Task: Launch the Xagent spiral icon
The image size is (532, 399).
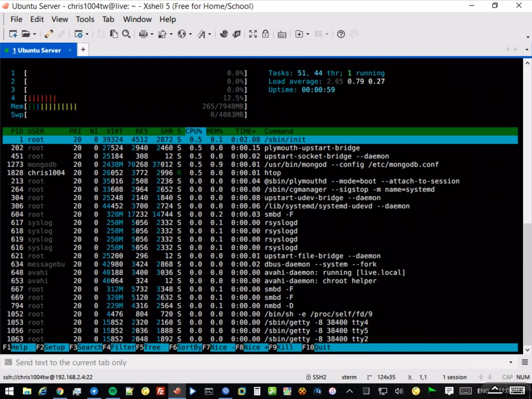Action: (x=224, y=34)
